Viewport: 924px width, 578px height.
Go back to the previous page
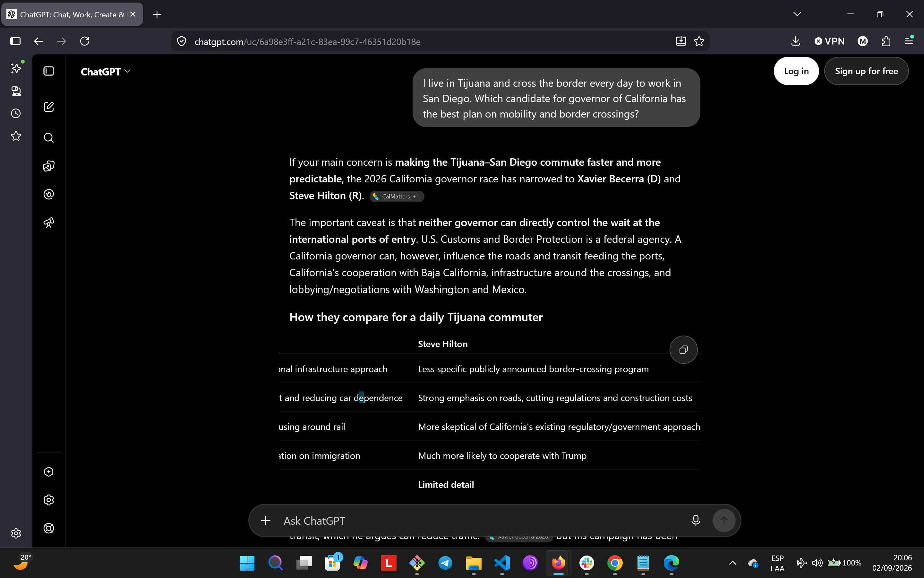coord(38,41)
